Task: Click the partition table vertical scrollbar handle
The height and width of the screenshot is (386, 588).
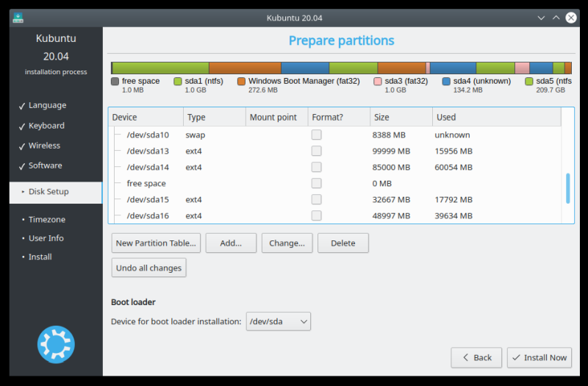Action: pyautogui.click(x=567, y=188)
